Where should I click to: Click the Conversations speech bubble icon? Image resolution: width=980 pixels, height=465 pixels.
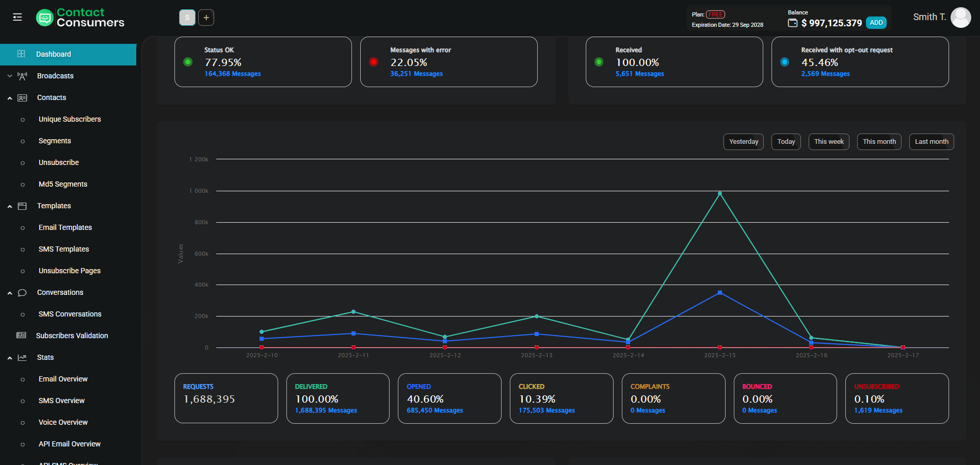coord(22,292)
